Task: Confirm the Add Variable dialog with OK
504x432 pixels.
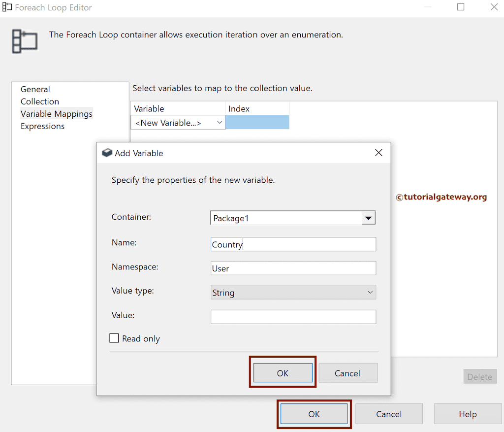Action: [283, 373]
